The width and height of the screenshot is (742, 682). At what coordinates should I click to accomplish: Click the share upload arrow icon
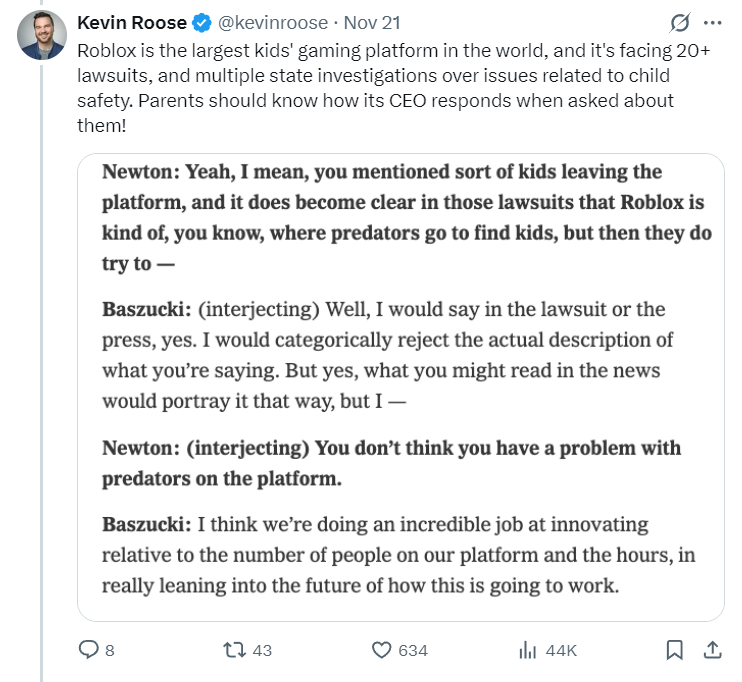pyautogui.click(x=712, y=650)
